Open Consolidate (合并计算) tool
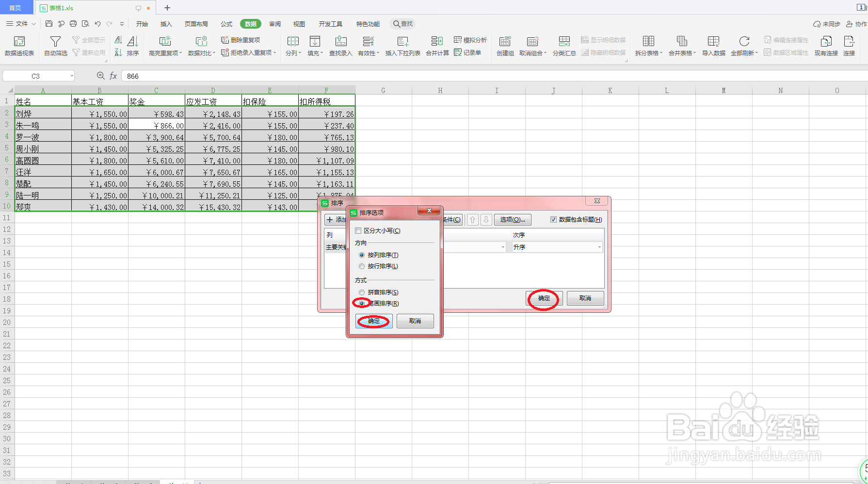 tap(437, 47)
